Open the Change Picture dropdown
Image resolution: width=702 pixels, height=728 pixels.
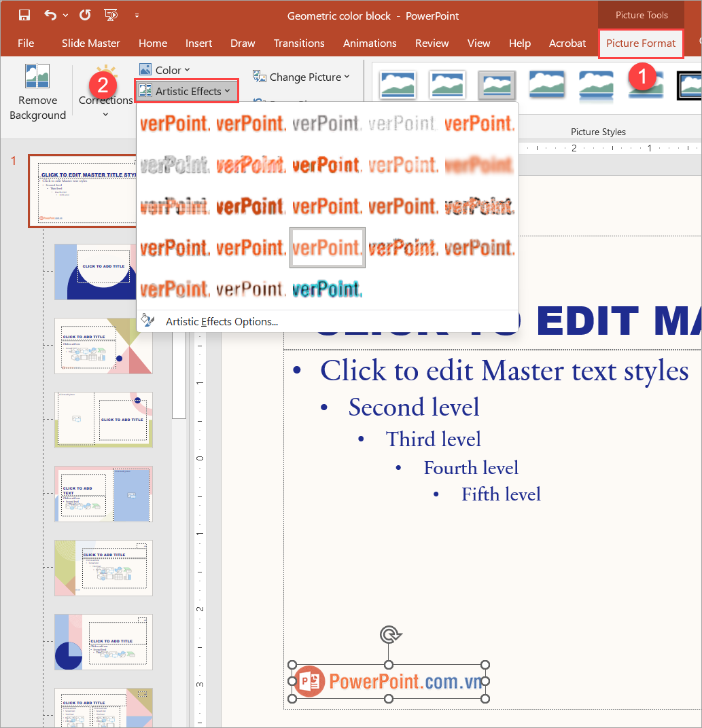pos(301,77)
